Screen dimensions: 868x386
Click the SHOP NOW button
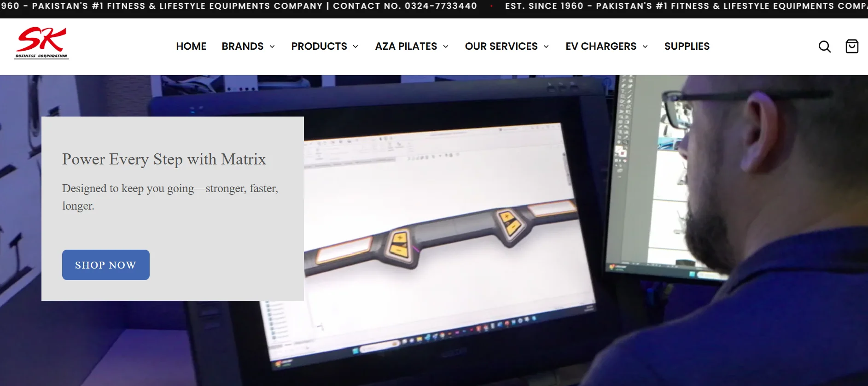click(106, 265)
